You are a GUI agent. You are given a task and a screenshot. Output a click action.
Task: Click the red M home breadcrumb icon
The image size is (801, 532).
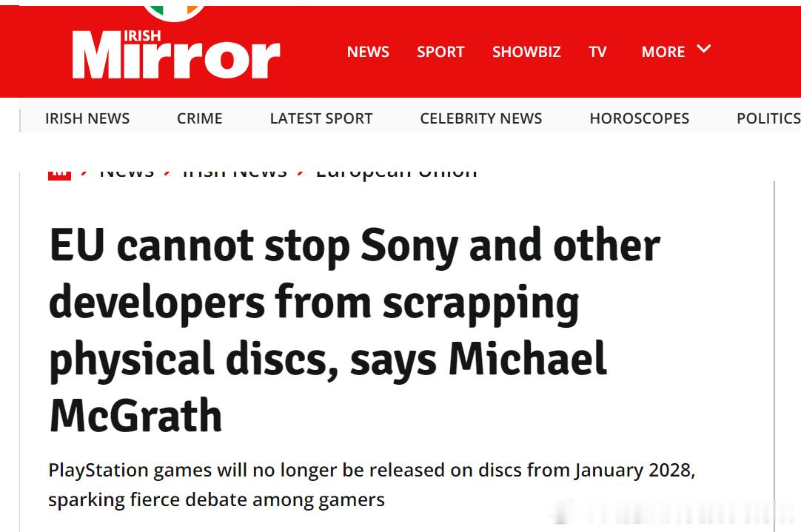pos(59,175)
